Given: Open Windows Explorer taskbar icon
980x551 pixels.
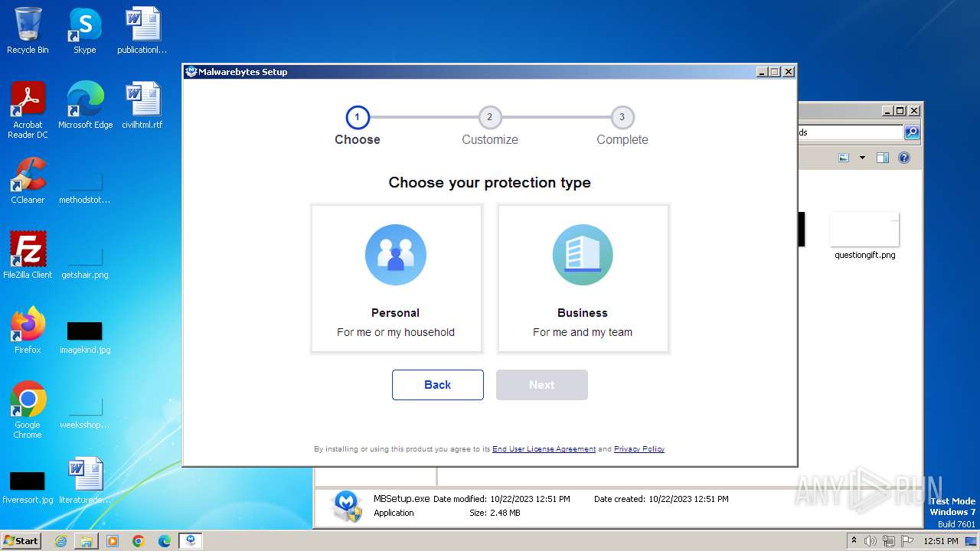Looking at the screenshot, I should point(87,541).
